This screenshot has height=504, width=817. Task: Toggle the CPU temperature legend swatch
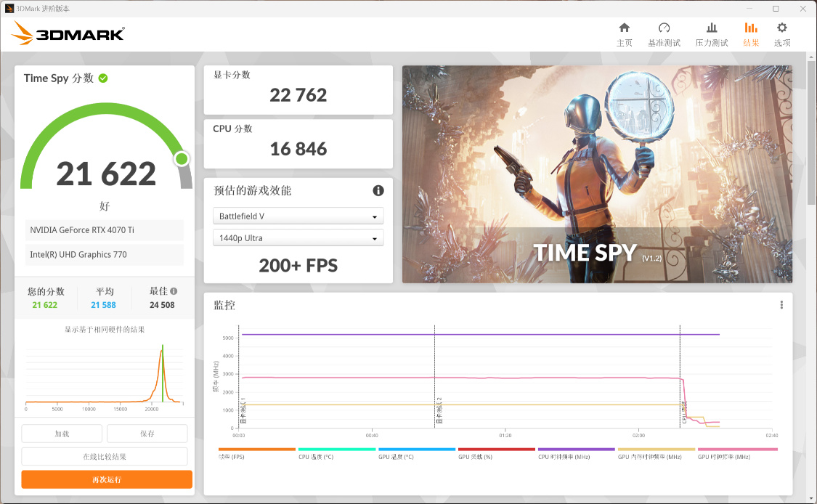click(337, 450)
